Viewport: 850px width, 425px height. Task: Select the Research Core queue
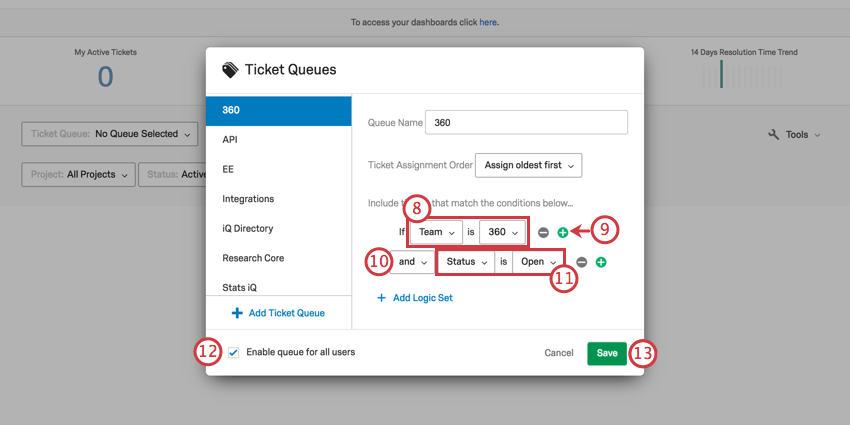253,258
